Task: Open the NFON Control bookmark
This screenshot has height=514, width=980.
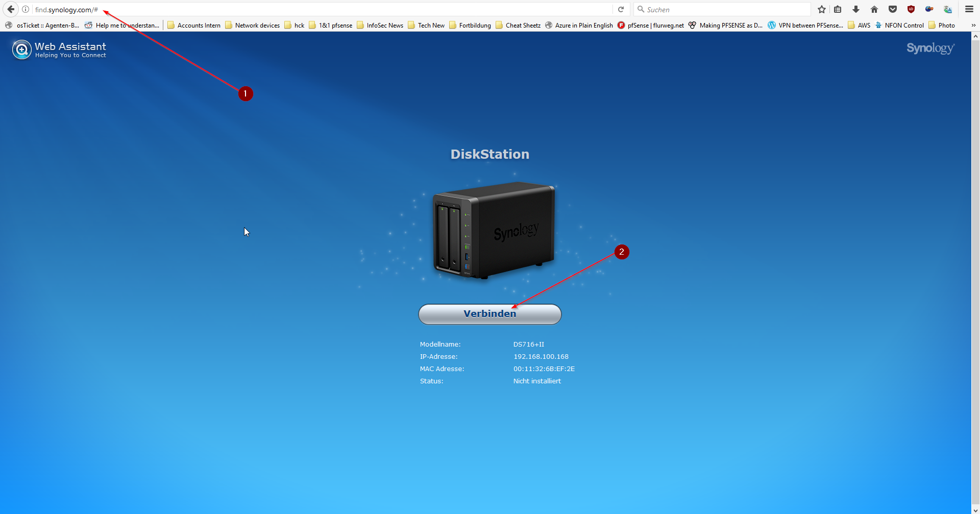Action: [x=899, y=25]
